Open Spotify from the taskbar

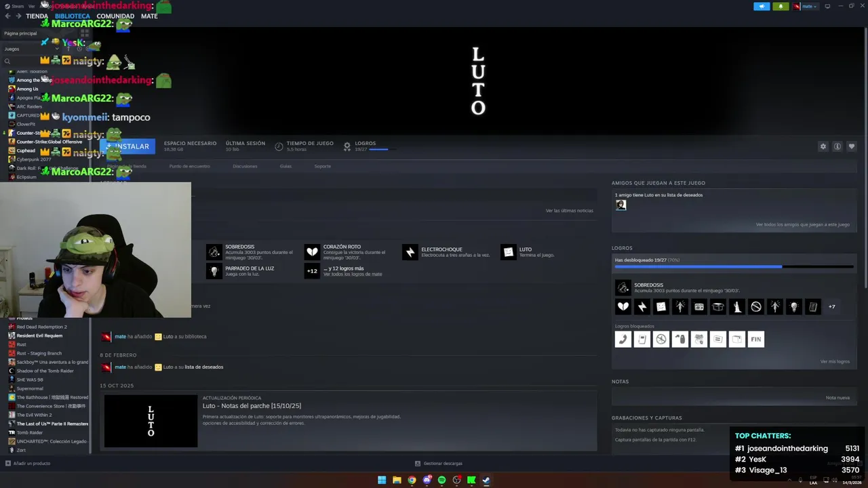pyautogui.click(x=441, y=480)
